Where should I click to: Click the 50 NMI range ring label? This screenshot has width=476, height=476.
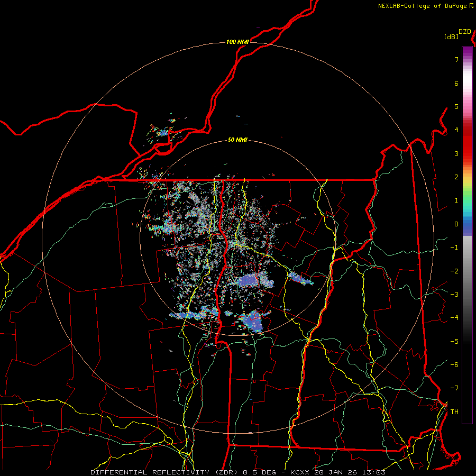[x=237, y=140]
